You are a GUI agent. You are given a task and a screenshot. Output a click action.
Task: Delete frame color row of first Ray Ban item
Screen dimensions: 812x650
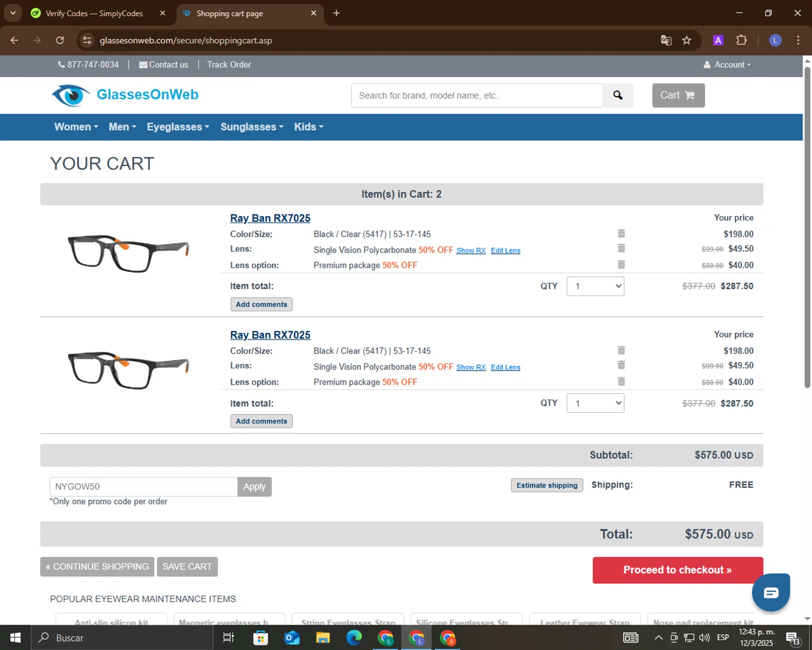(x=621, y=233)
